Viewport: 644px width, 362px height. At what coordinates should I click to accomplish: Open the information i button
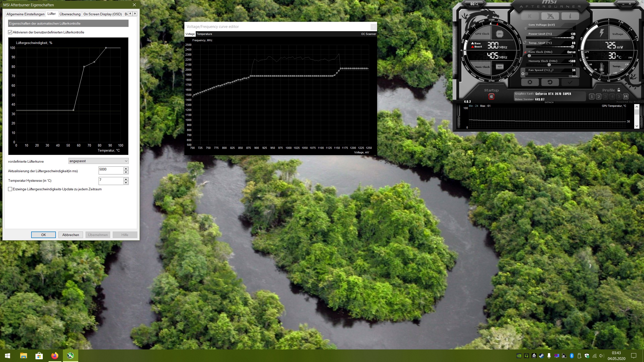click(x=570, y=16)
